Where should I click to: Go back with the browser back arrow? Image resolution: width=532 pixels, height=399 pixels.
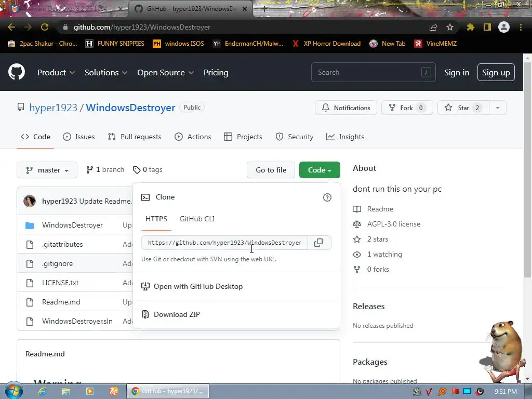click(11, 27)
